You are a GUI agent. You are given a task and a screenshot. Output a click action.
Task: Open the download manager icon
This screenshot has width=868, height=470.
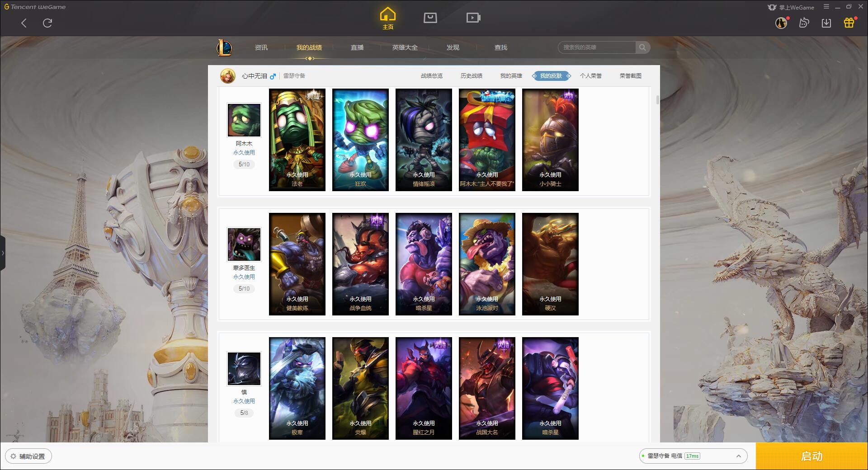[x=826, y=23]
